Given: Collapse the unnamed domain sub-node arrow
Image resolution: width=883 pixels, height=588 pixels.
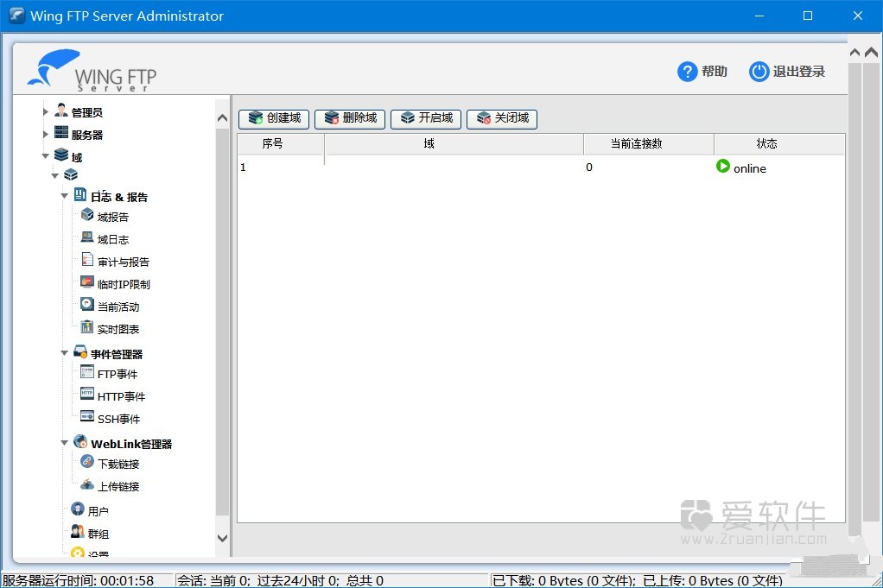Looking at the screenshot, I should point(54,175).
